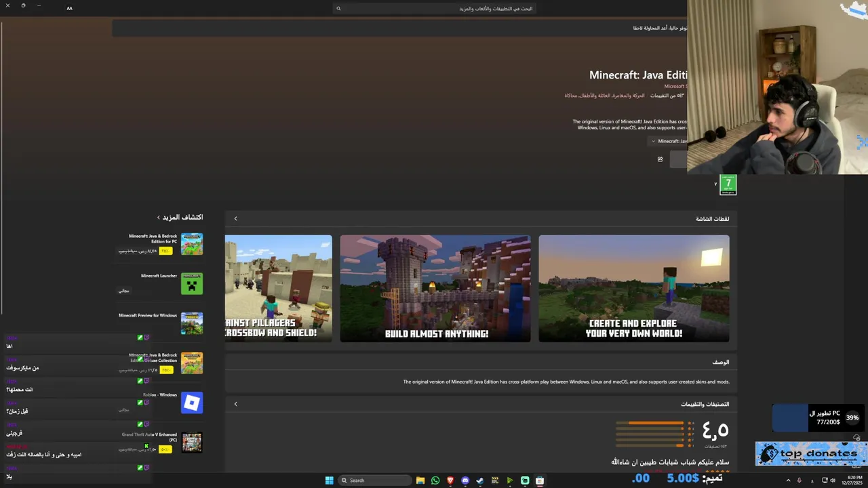Show hidden system tray icons
This screenshot has width=868, height=488.
788,481
